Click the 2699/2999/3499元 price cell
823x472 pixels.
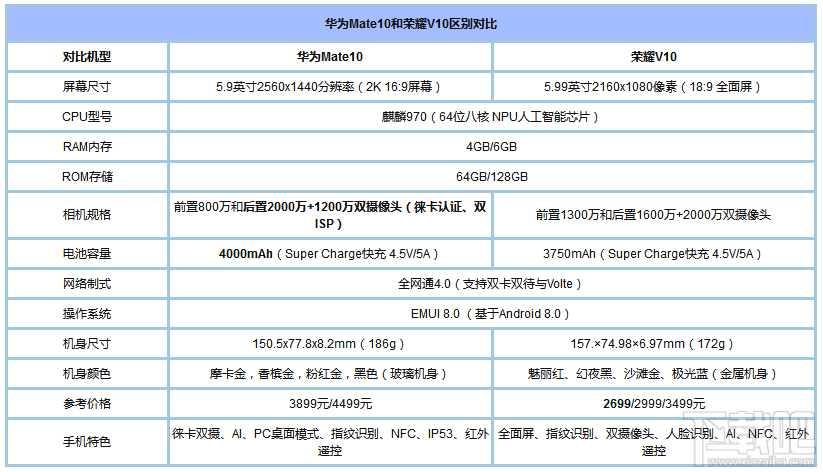coord(653,403)
